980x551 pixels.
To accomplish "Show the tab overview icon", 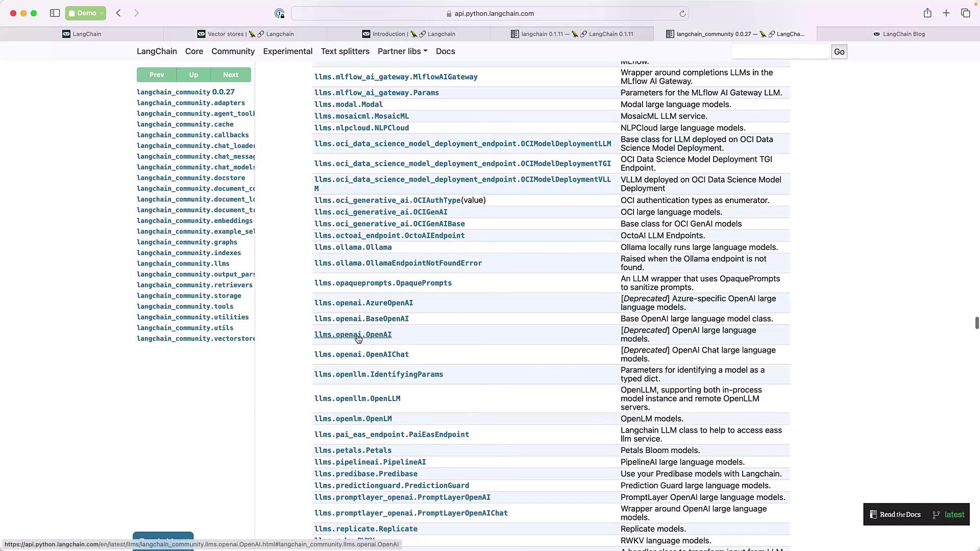I will click(965, 13).
